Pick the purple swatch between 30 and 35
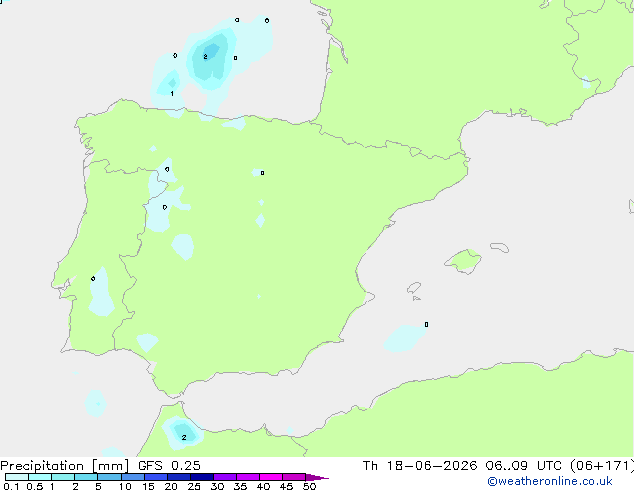This screenshot has width=634, height=490. click(225, 477)
